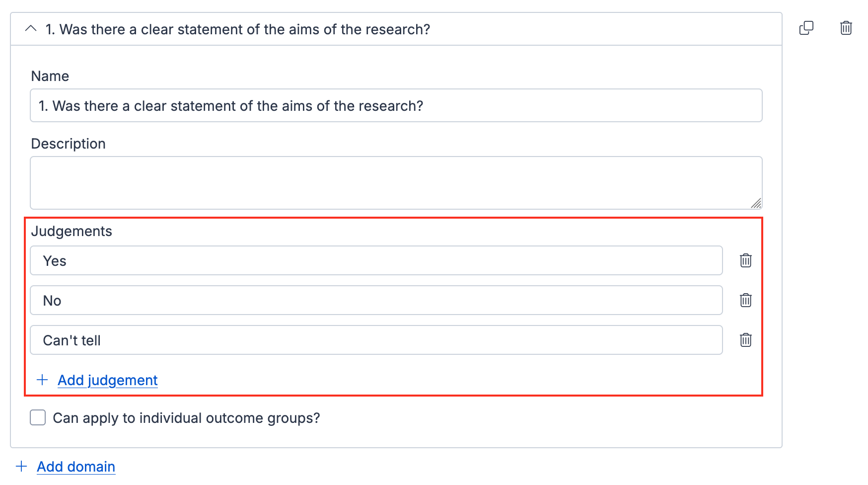Remove the "No" judgement with its trash icon

[745, 300]
